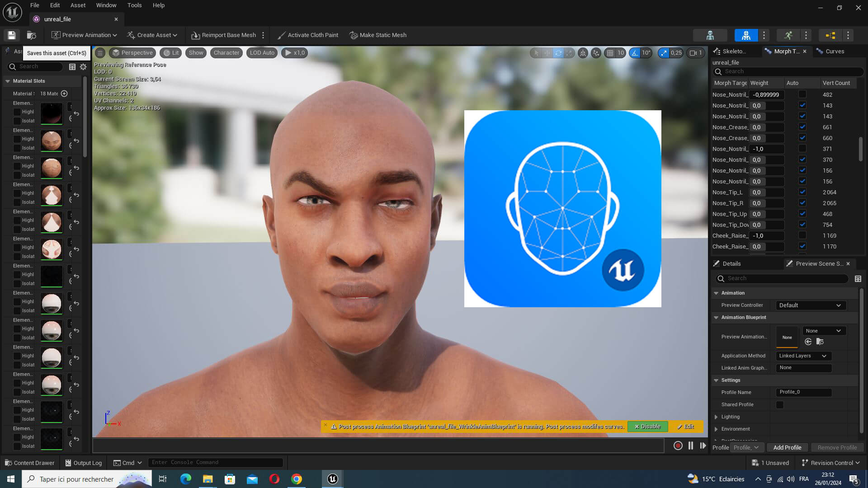Open the Asset menu

coord(78,5)
